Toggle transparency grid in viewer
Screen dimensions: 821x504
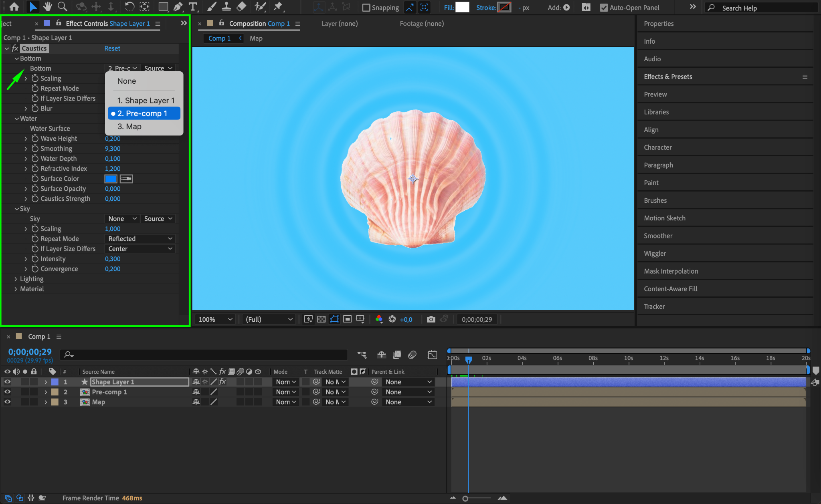[321, 319]
